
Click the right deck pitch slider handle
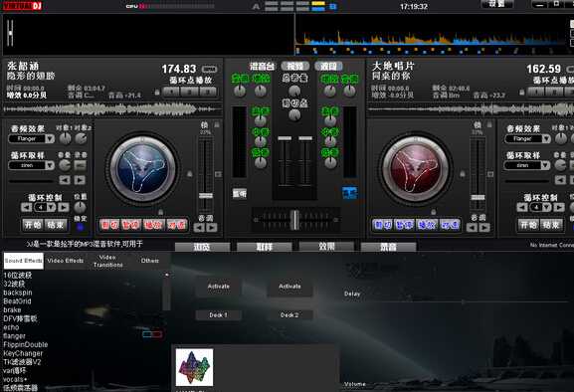pyautogui.click(x=478, y=197)
